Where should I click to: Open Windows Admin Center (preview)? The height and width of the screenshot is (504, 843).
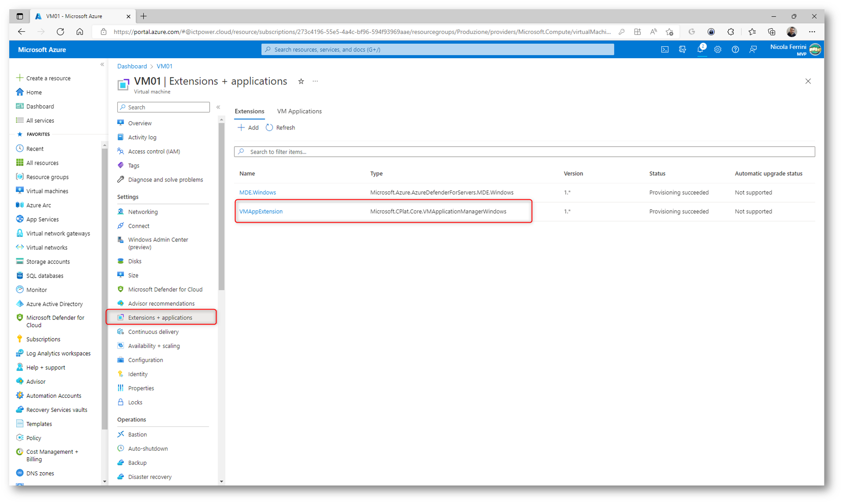click(x=158, y=243)
